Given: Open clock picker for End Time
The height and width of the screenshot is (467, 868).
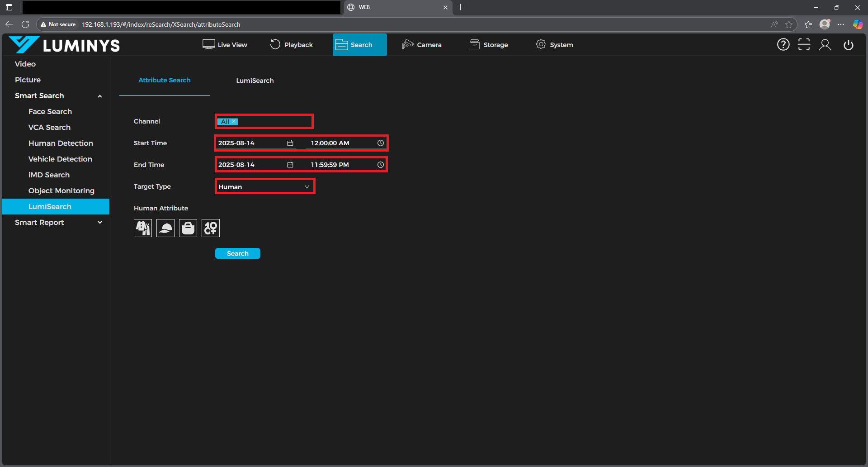Looking at the screenshot, I should [381, 165].
